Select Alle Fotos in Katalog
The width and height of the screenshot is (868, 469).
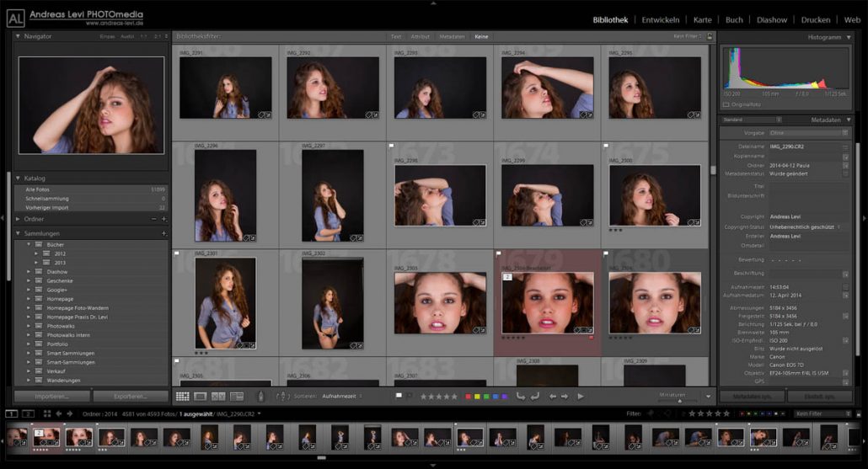point(91,189)
